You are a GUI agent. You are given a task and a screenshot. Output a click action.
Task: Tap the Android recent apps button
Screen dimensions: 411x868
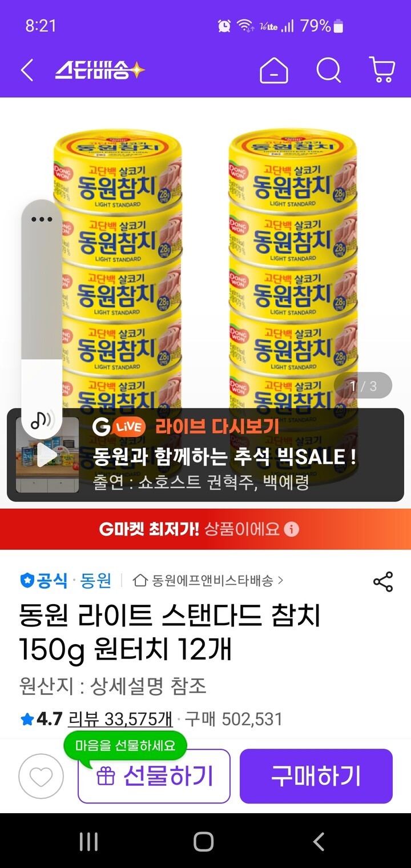[x=88, y=841]
